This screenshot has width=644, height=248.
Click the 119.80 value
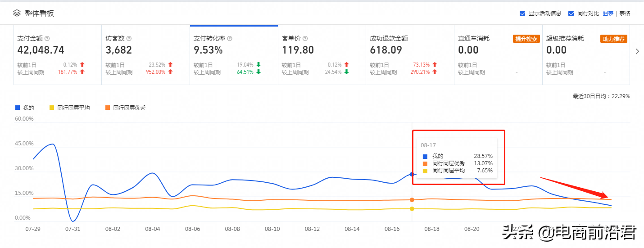tap(298, 50)
